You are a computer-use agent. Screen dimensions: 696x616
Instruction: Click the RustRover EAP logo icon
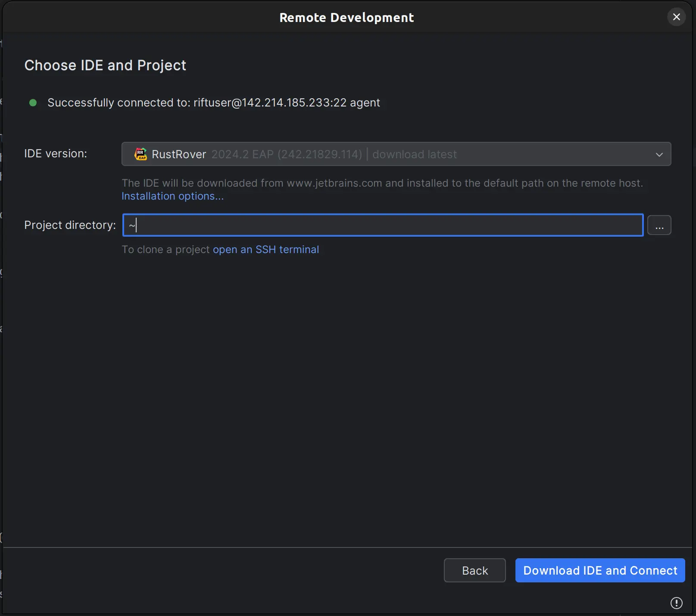tap(140, 154)
